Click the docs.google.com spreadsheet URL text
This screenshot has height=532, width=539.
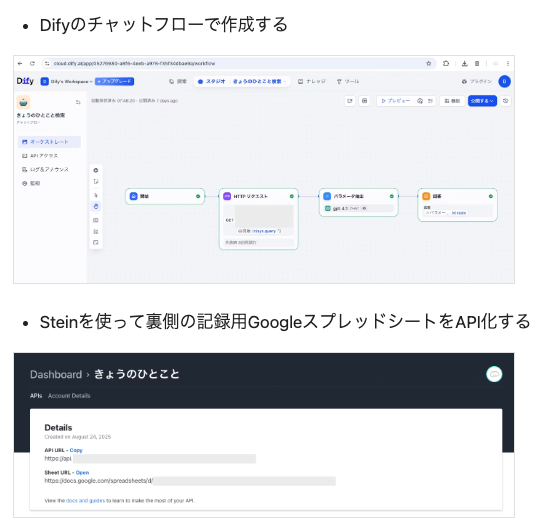(x=99, y=481)
